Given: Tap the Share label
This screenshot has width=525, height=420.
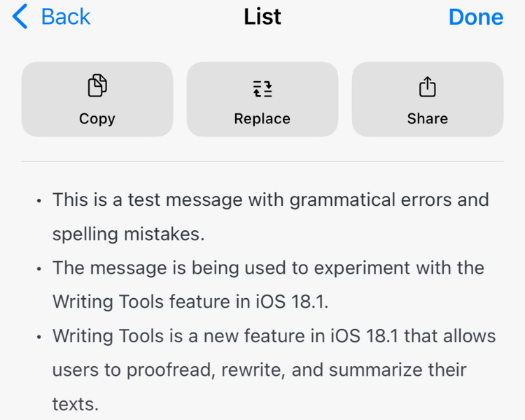Looking at the screenshot, I should (427, 119).
